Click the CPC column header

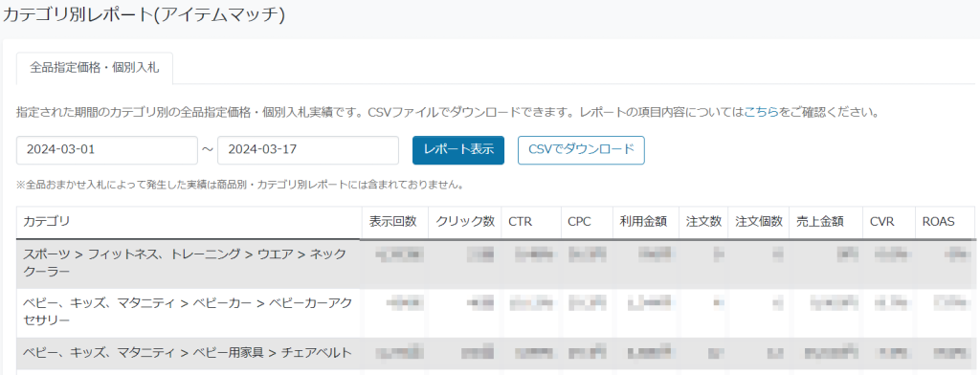coord(587,222)
